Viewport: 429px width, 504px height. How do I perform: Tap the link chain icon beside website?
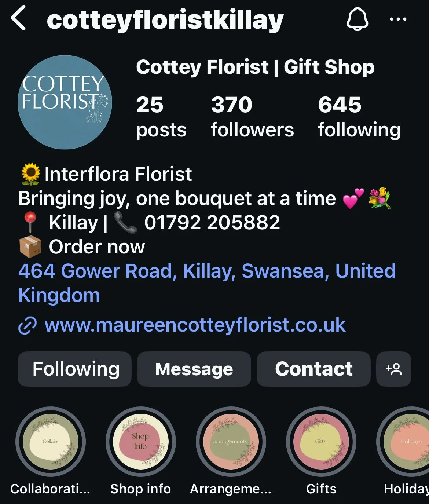pos(27,326)
